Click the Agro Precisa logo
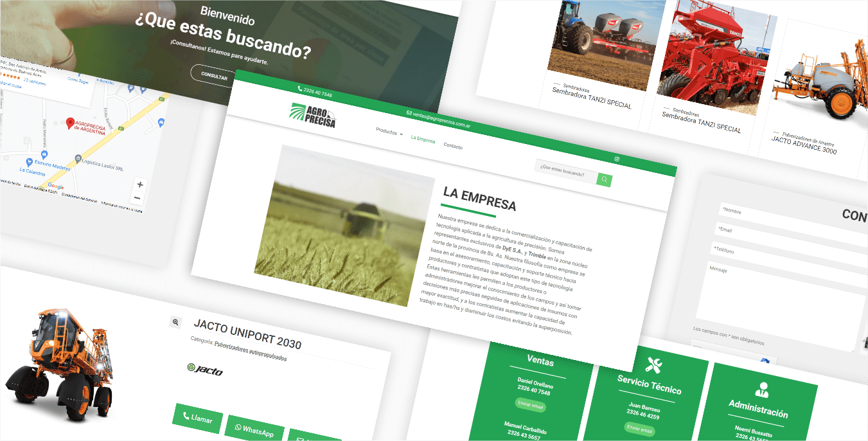The image size is (868, 441). [x=313, y=116]
